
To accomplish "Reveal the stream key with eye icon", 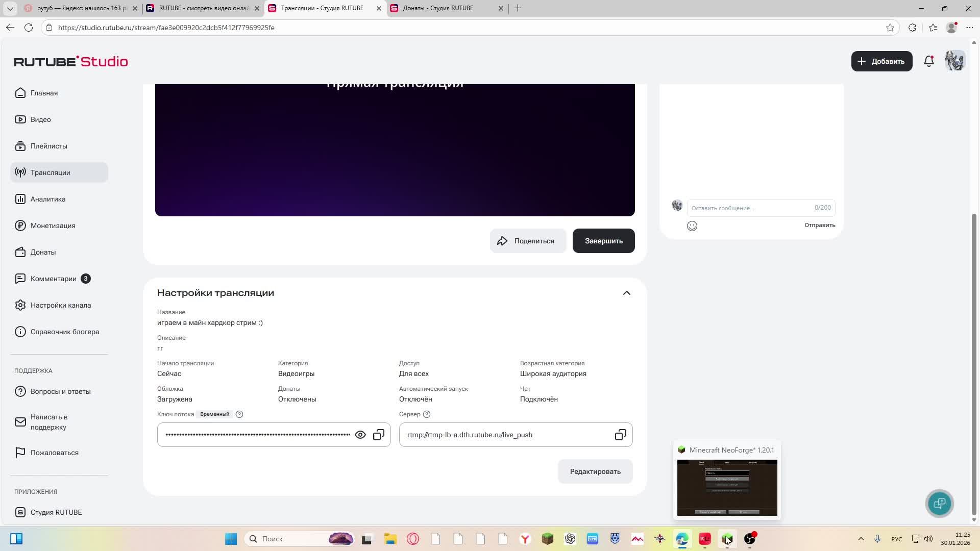I will click(360, 435).
